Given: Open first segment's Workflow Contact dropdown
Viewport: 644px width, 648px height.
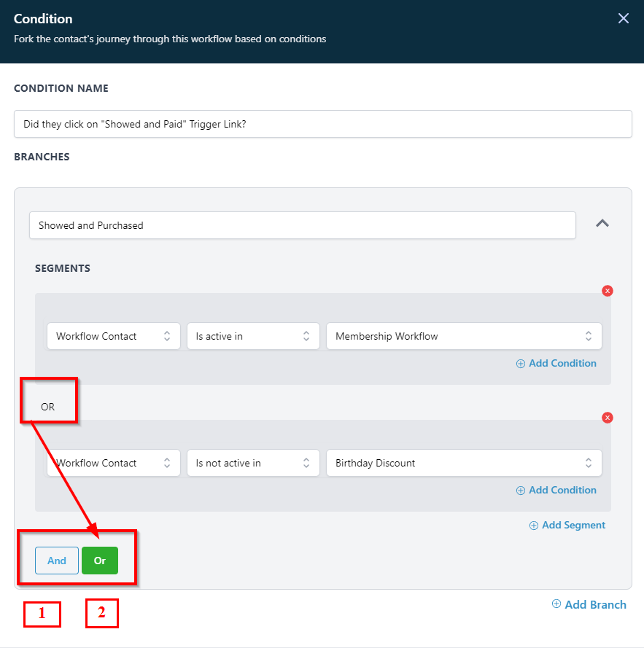Looking at the screenshot, I should pyautogui.click(x=114, y=336).
